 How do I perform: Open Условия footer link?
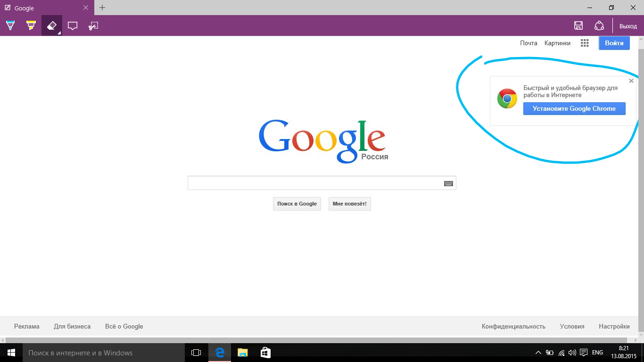pyautogui.click(x=572, y=326)
